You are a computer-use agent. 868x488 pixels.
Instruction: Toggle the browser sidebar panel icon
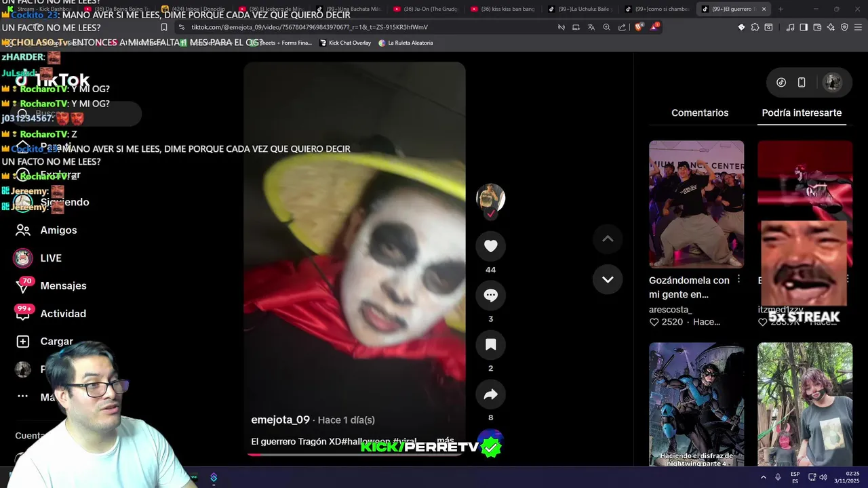(804, 27)
